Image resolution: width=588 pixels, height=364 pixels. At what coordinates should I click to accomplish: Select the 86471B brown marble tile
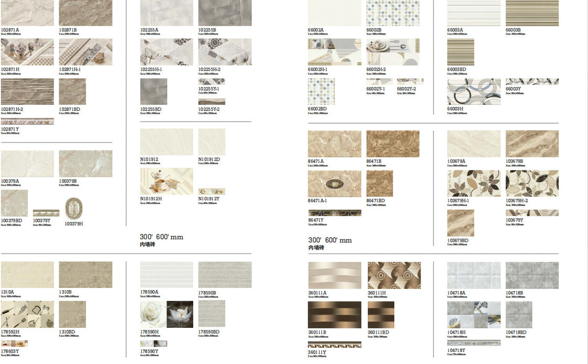(393, 144)
